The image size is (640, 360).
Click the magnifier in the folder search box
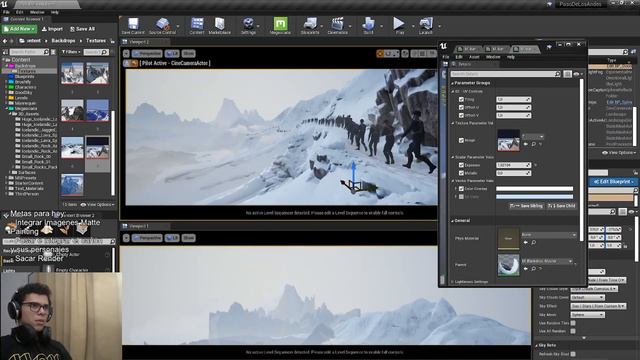[46, 52]
